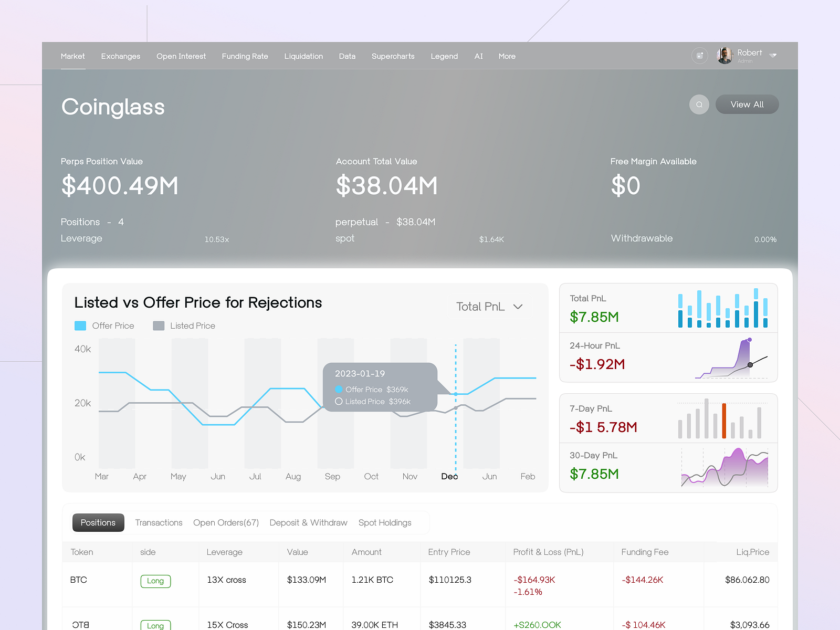
Task: Click the Exchanges navigation link
Action: coord(120,56)
